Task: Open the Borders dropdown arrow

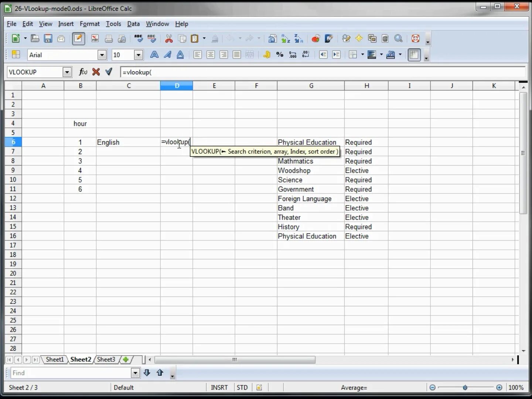Action: (x=362, y=55)
